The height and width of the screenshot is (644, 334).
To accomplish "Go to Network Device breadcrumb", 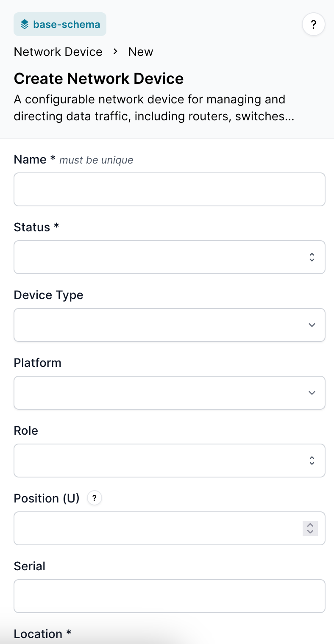I will pos(58,52).
